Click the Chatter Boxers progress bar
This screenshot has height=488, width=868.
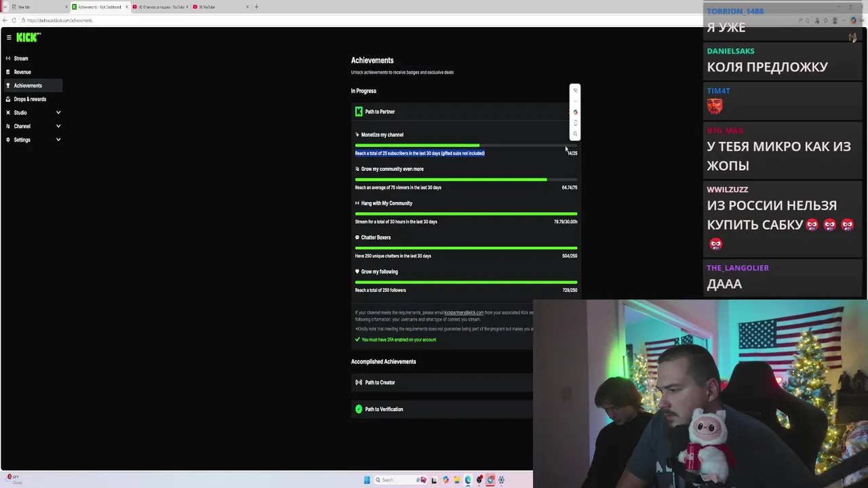pos(466,248)
